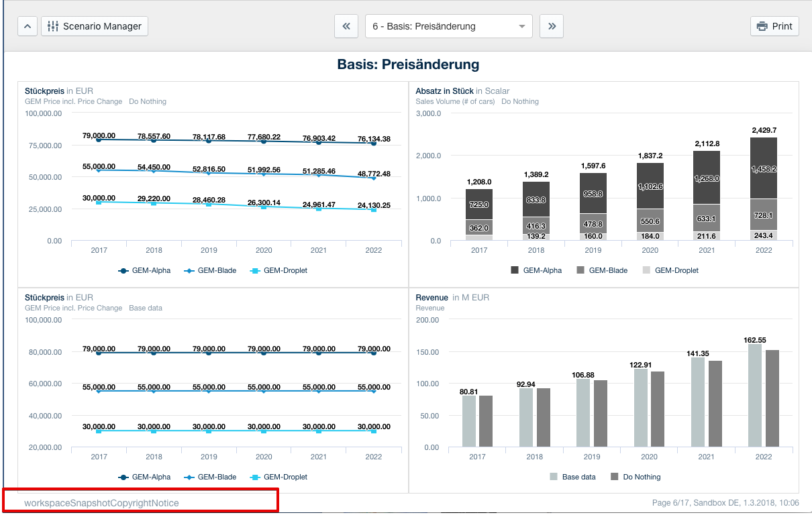812x515 pixels.
Task: Select the 2022 Base data revenue bar
Action: (x=755, y=396)
